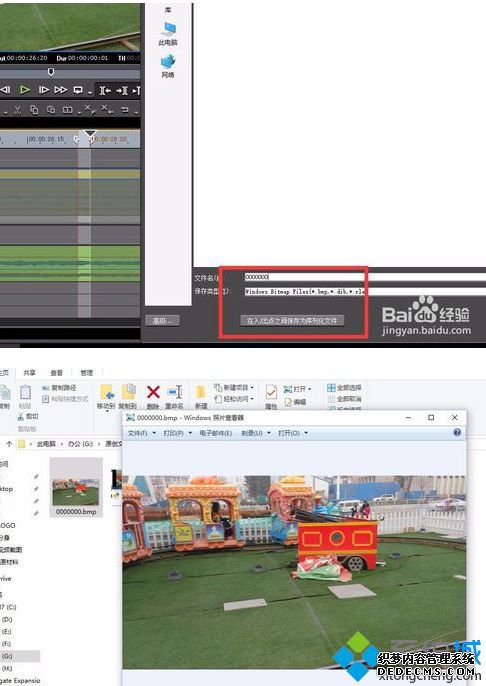Click 编辑 in the Explorer ribbon

pos(295,402)
